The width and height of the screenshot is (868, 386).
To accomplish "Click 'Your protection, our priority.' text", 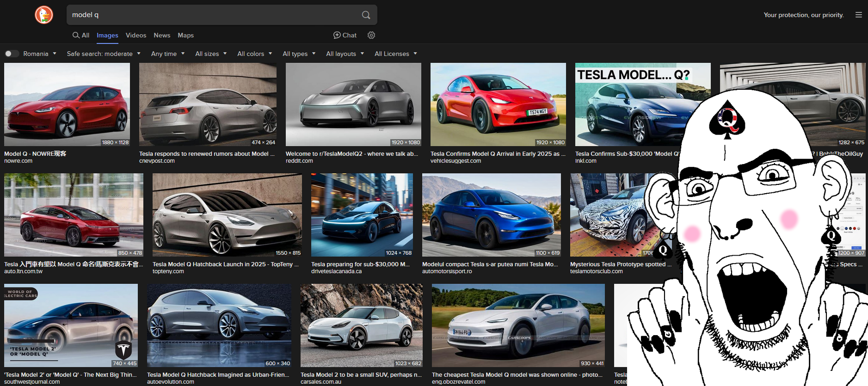I will [x=804, y=15].
